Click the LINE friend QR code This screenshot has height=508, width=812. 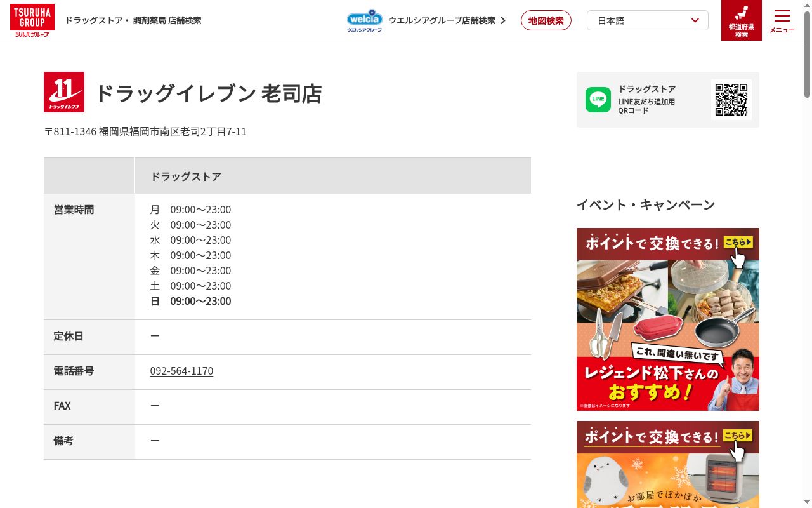pos(731,100)
